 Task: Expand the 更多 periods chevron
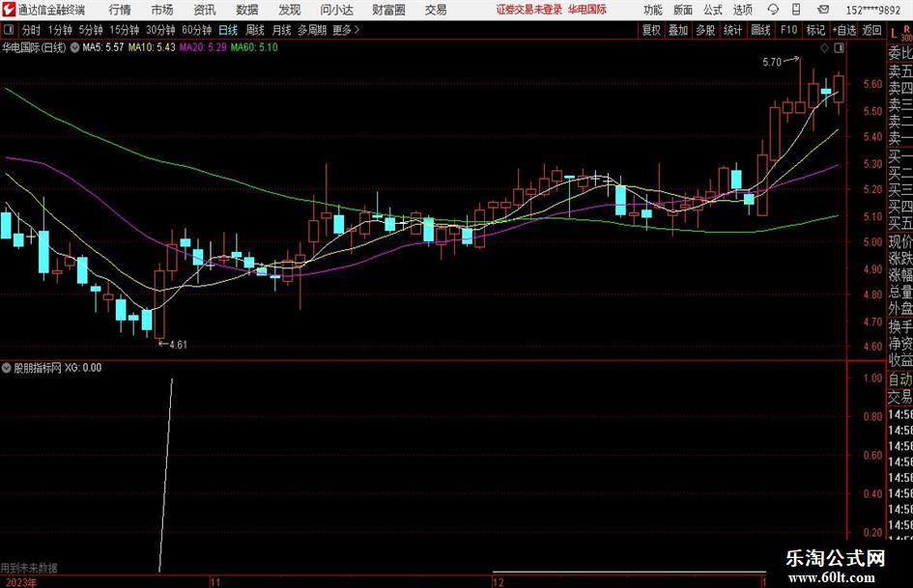click(347, 30)
